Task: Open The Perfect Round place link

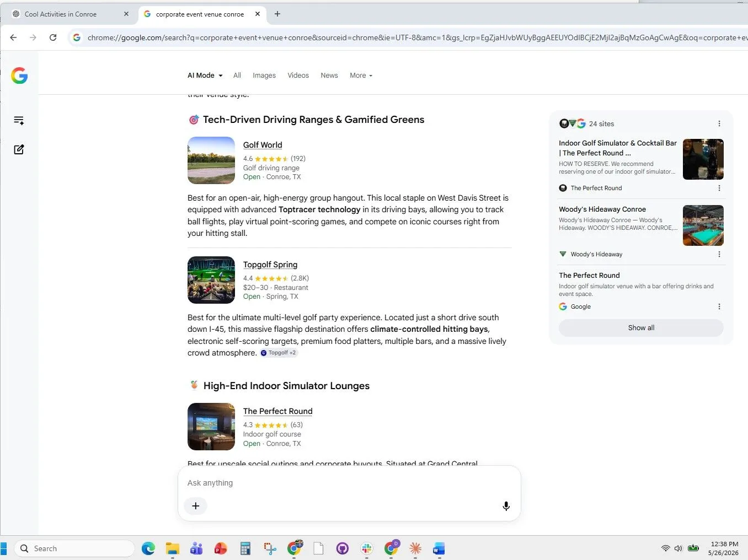Action: pos(278,411)
